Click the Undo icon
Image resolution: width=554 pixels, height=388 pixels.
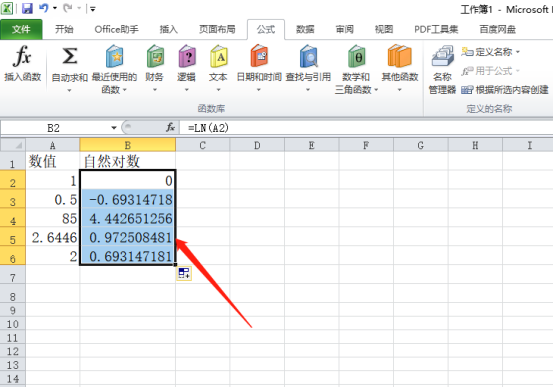click(x=43, y=8)
